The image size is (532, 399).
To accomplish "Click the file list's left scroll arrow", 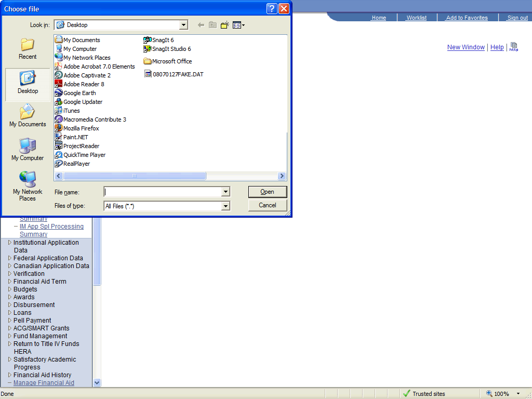I will tap(58, 176).
